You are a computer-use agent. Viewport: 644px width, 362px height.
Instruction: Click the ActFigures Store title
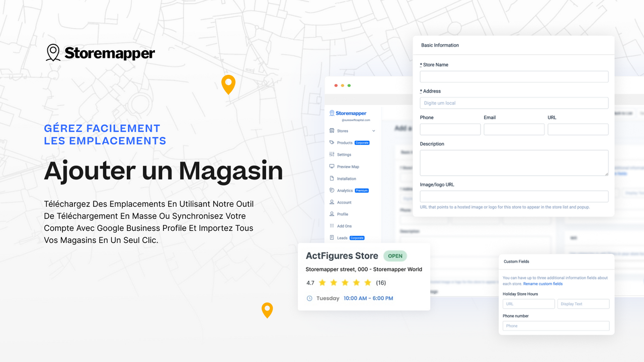[x=342, y=256]
